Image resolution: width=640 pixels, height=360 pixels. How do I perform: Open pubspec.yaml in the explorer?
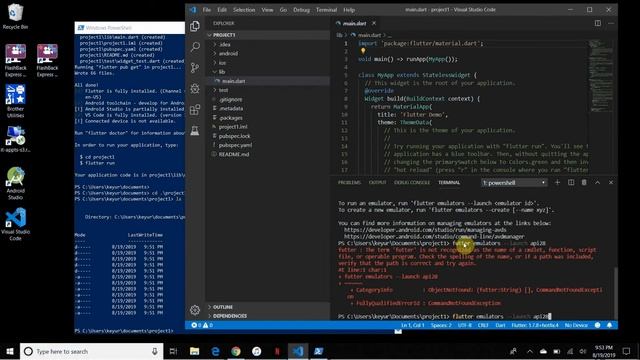[268, 145]
